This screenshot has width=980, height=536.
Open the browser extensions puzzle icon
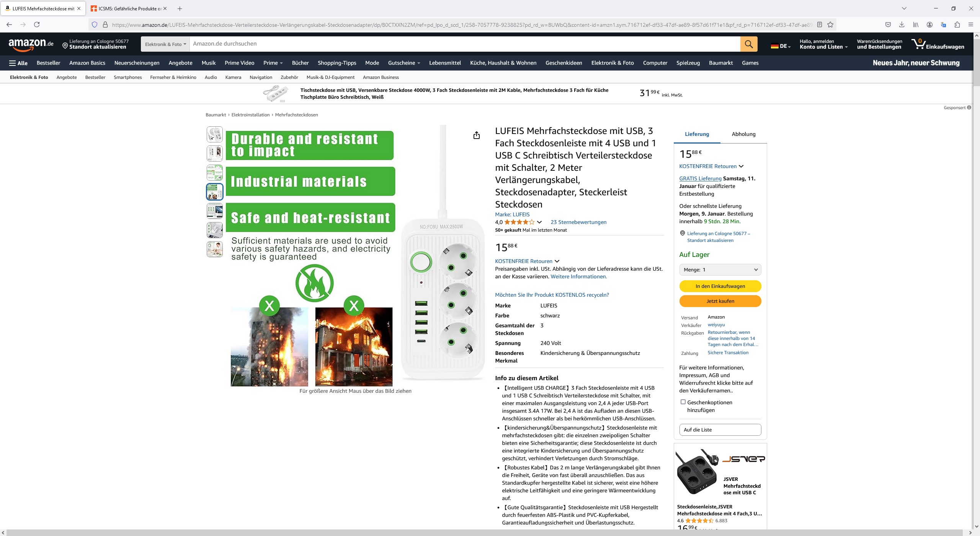pyautogui.click(x=957, y=25)
